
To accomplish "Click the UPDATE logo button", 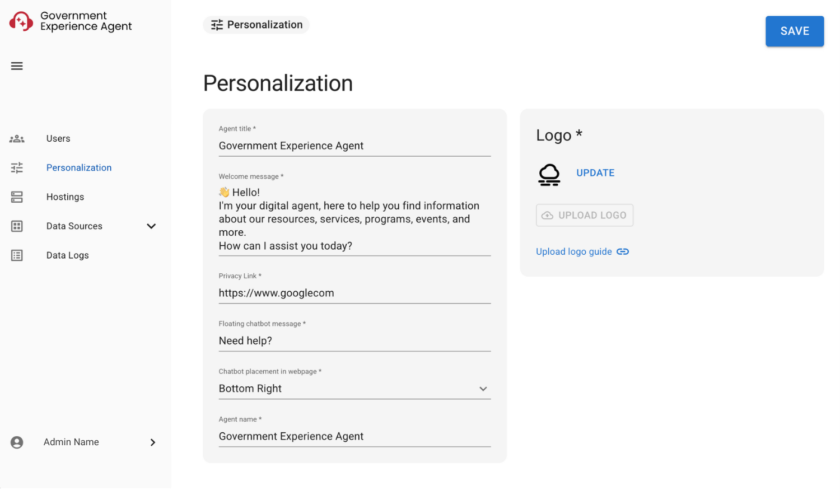I will coord(595,173).
